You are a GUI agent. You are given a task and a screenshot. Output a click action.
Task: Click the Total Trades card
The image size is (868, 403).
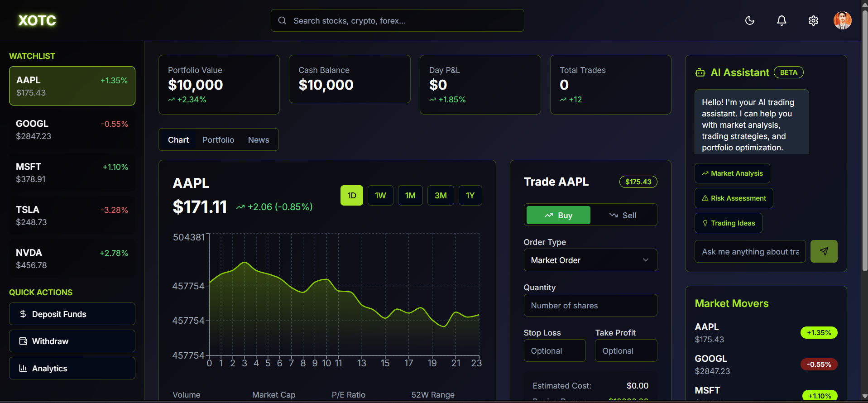coord(611,85)
